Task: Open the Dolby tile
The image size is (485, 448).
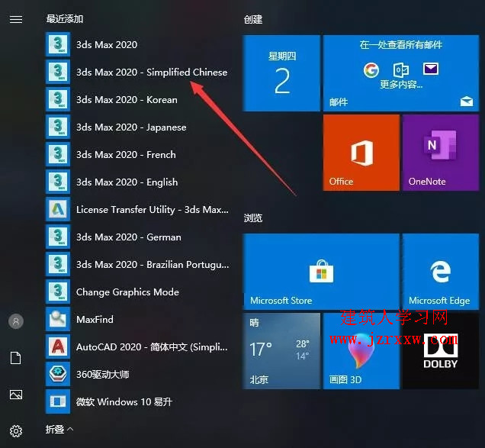Action: (x=441, y=351)
